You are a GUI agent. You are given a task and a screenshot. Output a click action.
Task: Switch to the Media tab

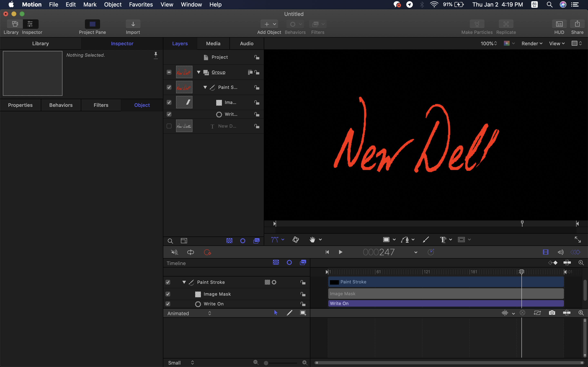[x=213, y=43]
